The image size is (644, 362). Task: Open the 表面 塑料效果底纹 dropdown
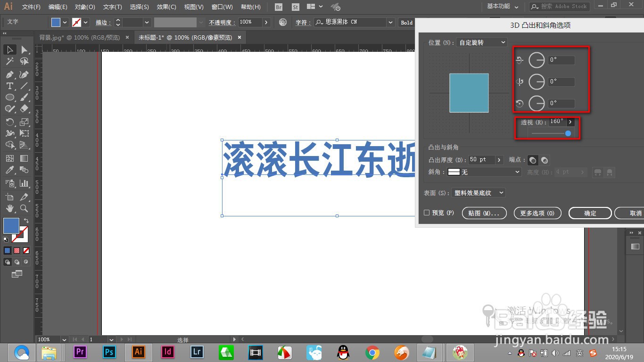[479, 193]
